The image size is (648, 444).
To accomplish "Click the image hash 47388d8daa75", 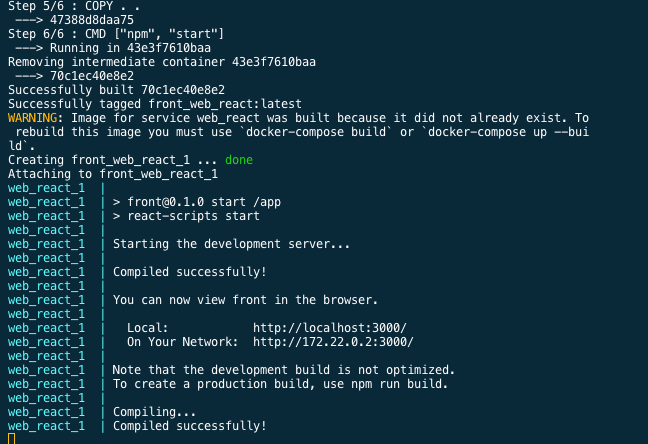I will pyautogui.click(x=92, y=20).
